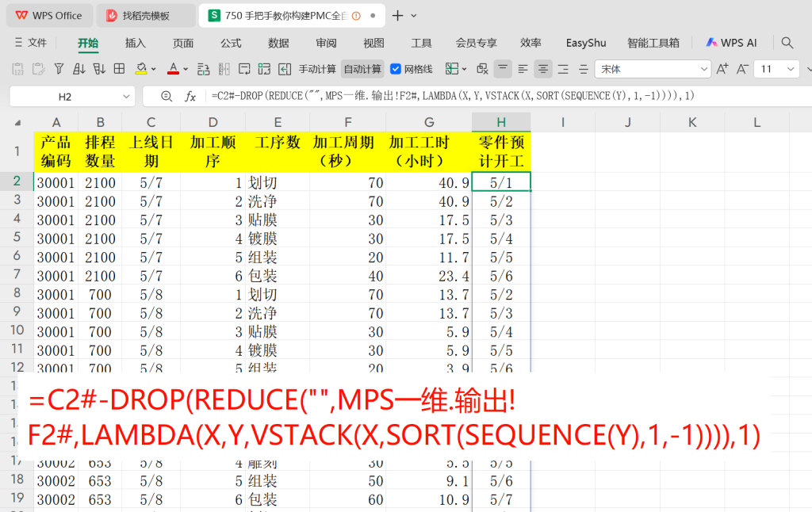
Task: Open the 会员专享 member tab
Action: coord(476,43)
